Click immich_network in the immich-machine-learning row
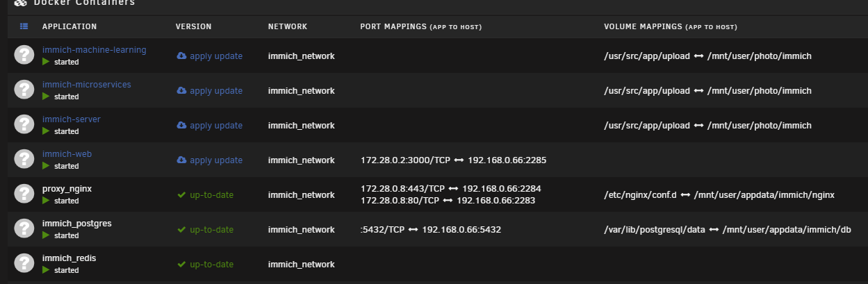This screenshot has width=868, height=284. pyautogui.click(x=301, y=56)
